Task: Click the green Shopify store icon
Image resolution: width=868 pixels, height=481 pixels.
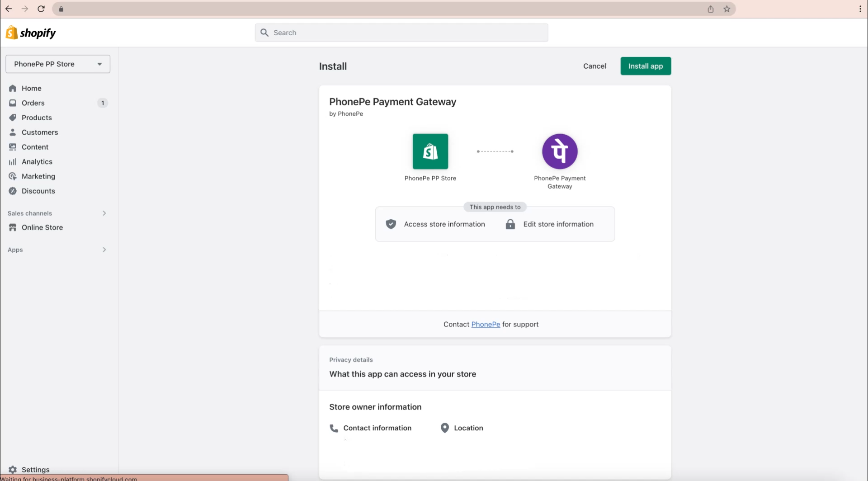Action: [x=430, y=151]
